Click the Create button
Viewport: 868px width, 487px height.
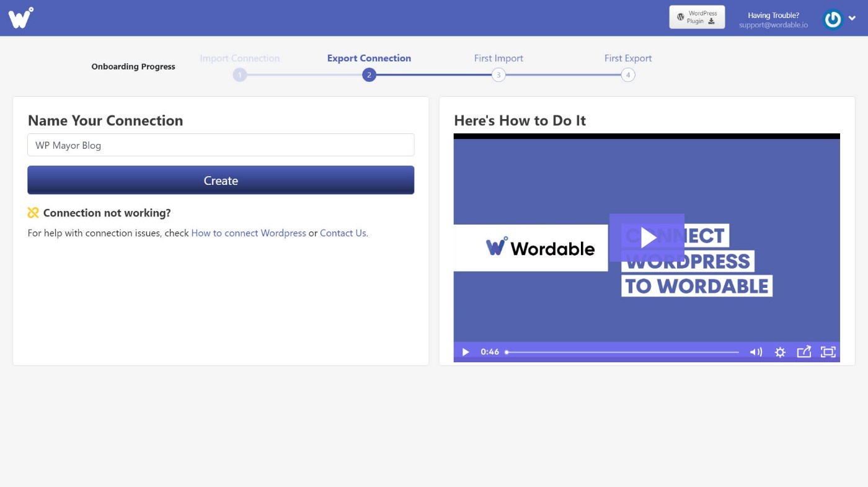coord(221,180)
